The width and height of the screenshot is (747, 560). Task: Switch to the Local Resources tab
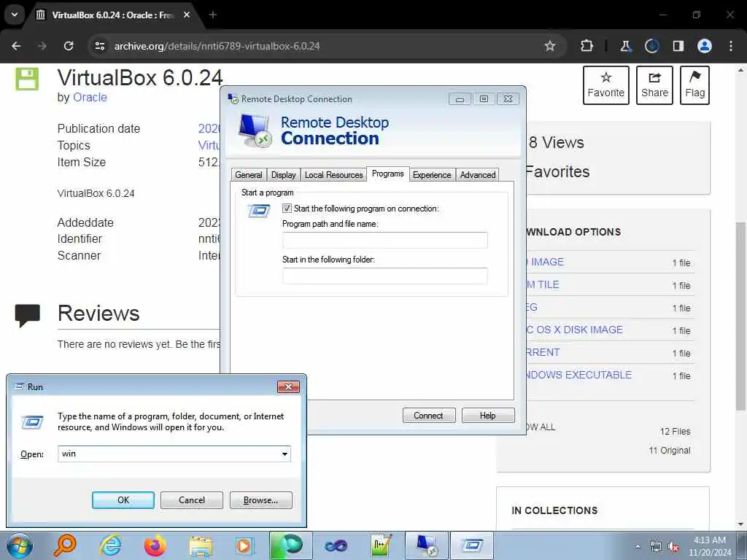pyautogui.click(x=333, y=175)
